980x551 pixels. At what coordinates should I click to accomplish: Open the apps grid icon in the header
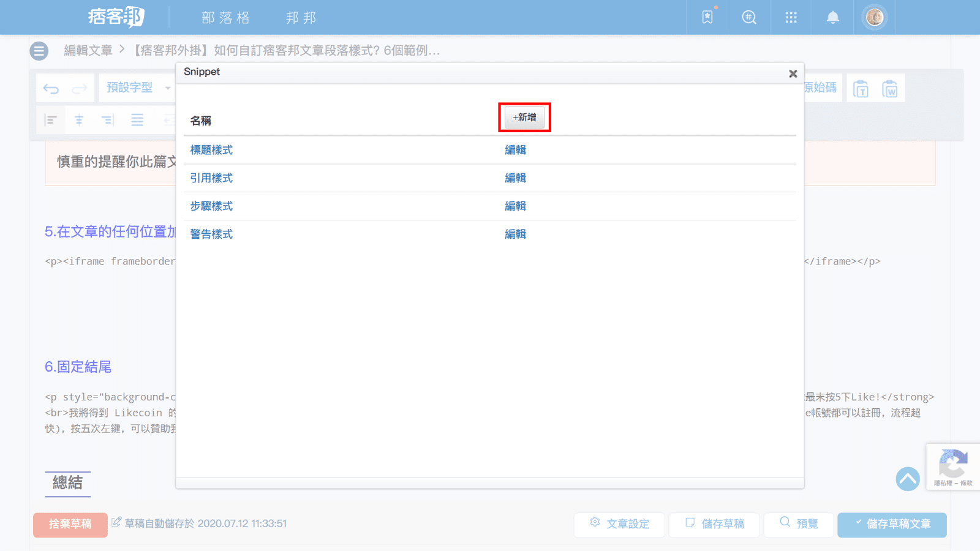[x=791, y=17]
